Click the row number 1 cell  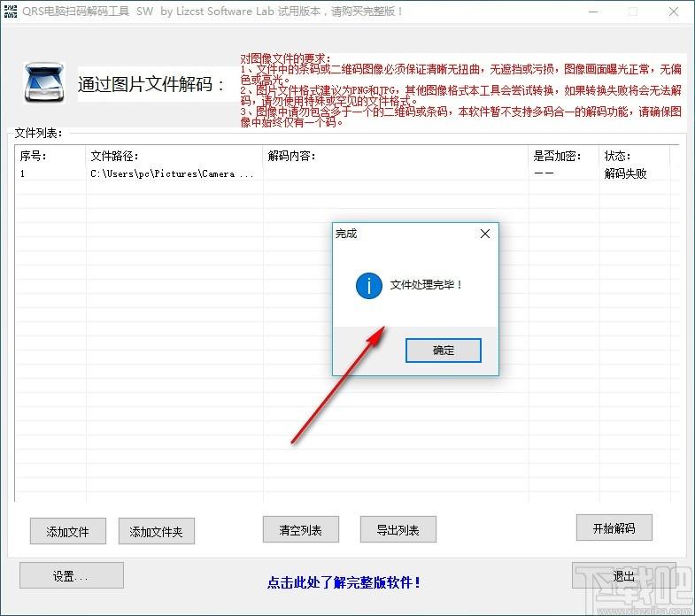click(23, 173)
